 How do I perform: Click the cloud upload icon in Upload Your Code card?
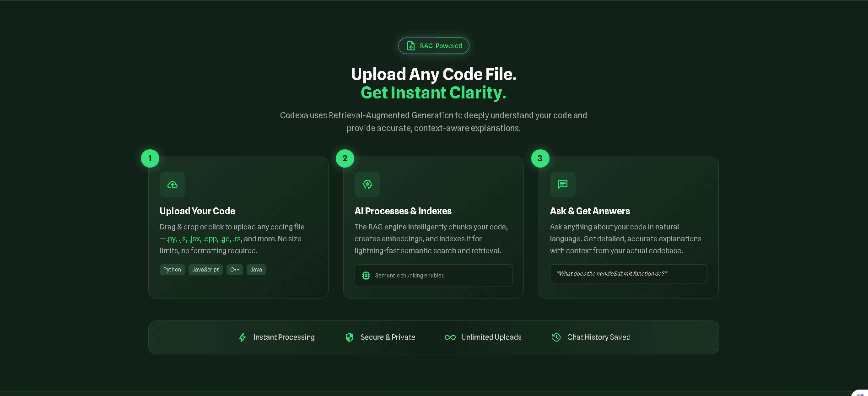[x=173, y=184]
